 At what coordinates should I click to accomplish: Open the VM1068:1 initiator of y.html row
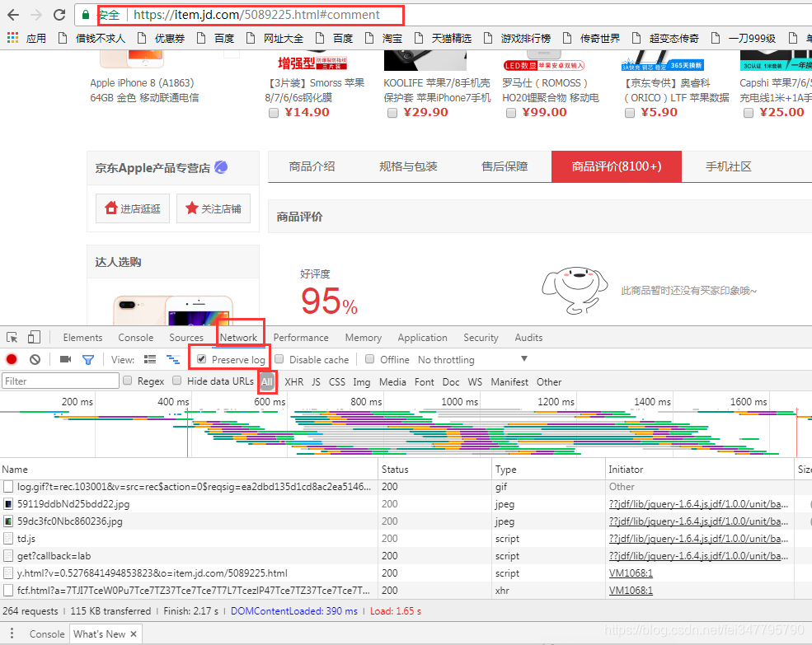[631, 573]
